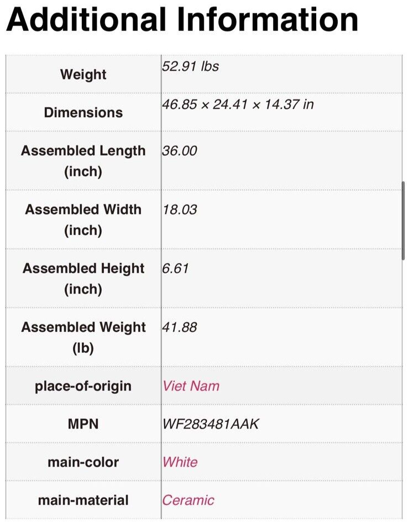The width and height of the screenshot is (408, 532).
Task: Open the Ceramic main-material link
Action: pos(188,500)
